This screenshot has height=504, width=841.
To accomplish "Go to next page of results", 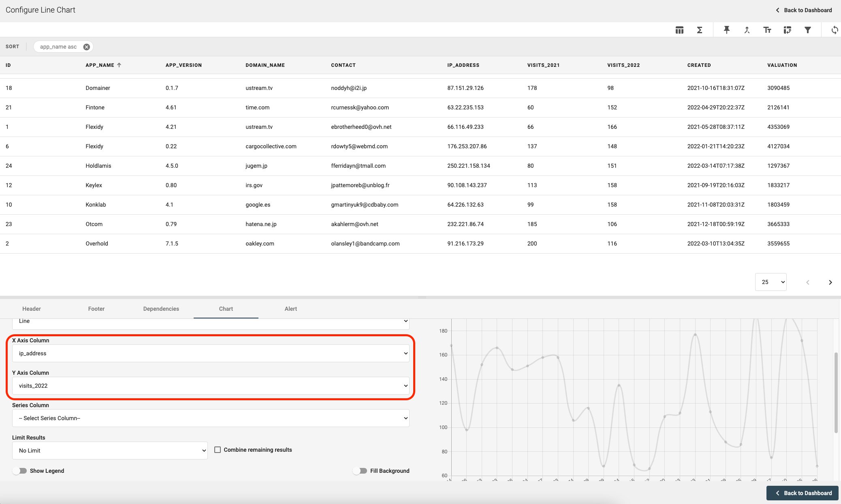I will [830, 282].
